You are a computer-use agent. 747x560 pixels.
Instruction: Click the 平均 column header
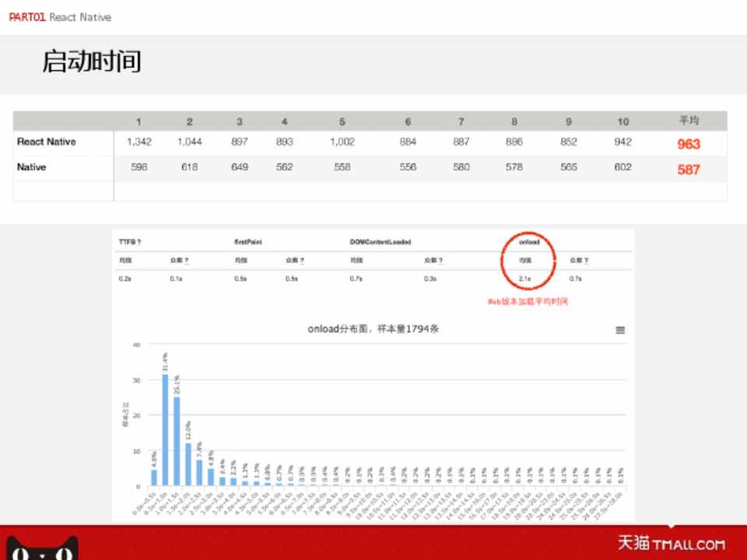(689, 121)
